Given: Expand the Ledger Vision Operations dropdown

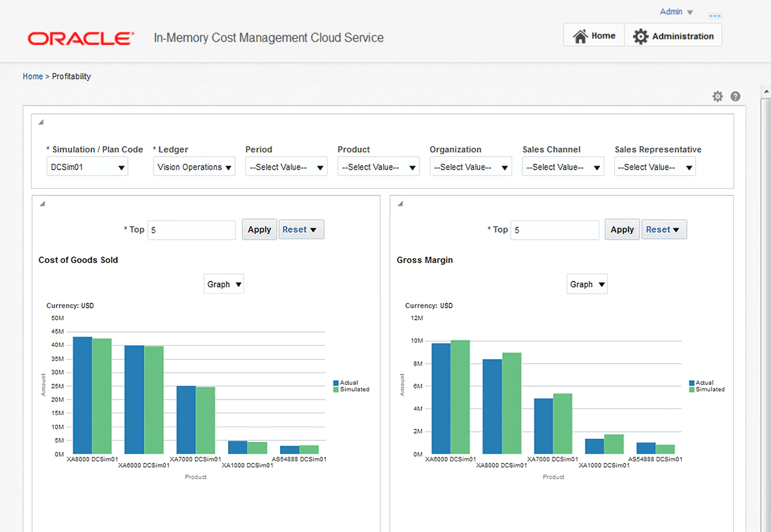Looking at the screenshot, I should point(194,167).
